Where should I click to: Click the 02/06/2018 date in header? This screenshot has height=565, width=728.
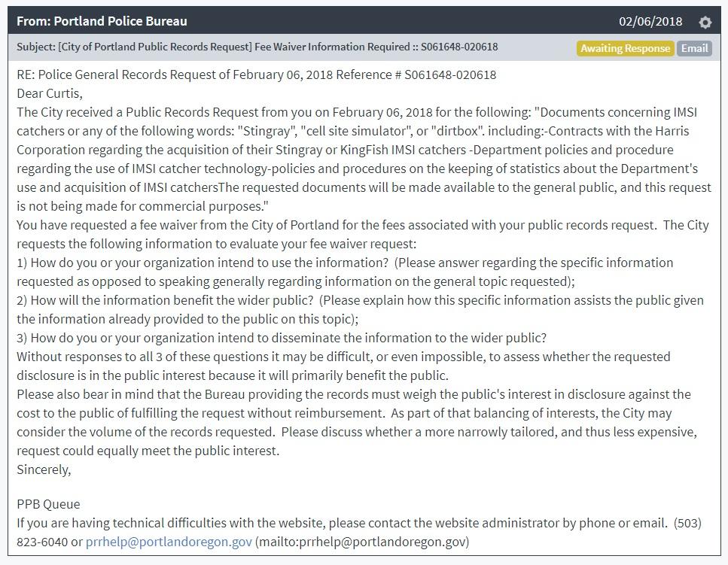click(x=650, y=21)
